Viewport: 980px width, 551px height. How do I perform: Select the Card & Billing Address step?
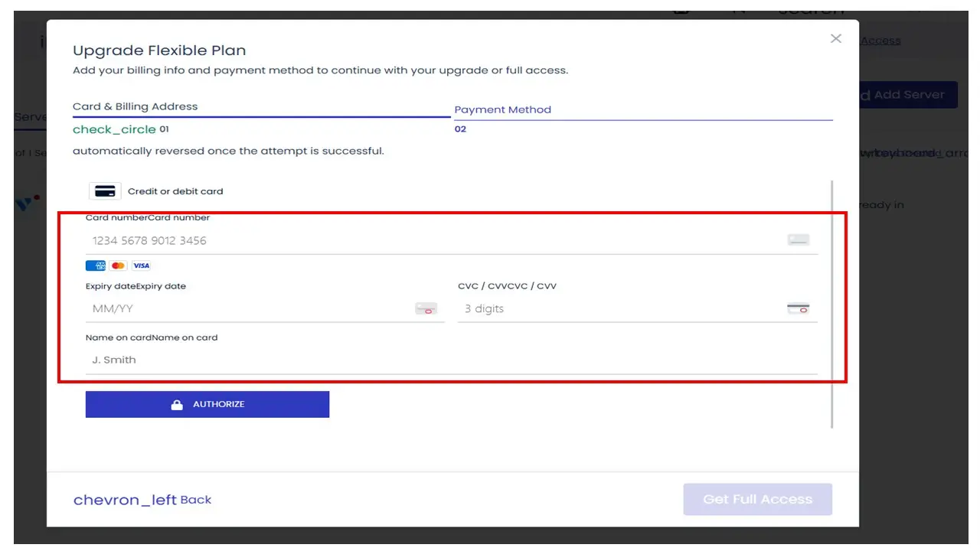tap(136, 106)
